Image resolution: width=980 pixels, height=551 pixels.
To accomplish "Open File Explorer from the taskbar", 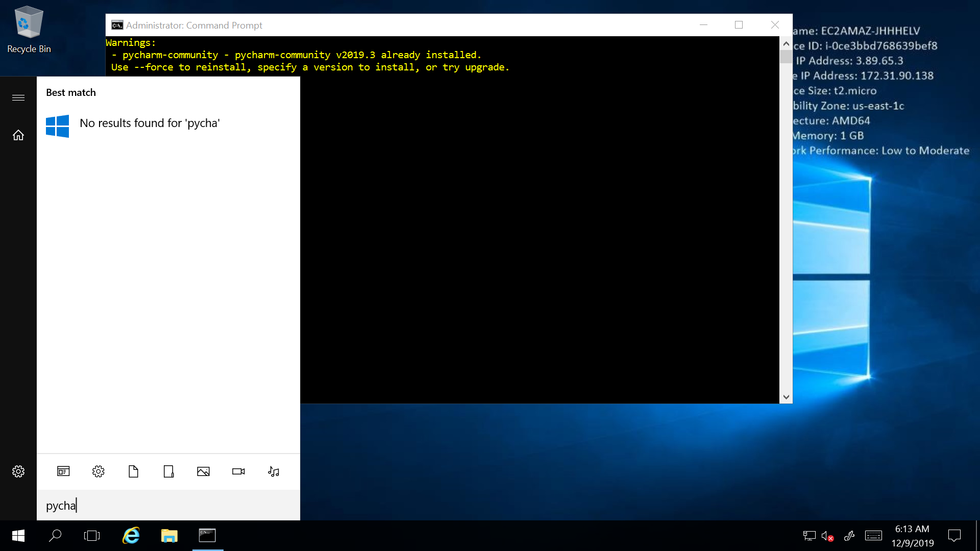I will [x=169, y=536].
